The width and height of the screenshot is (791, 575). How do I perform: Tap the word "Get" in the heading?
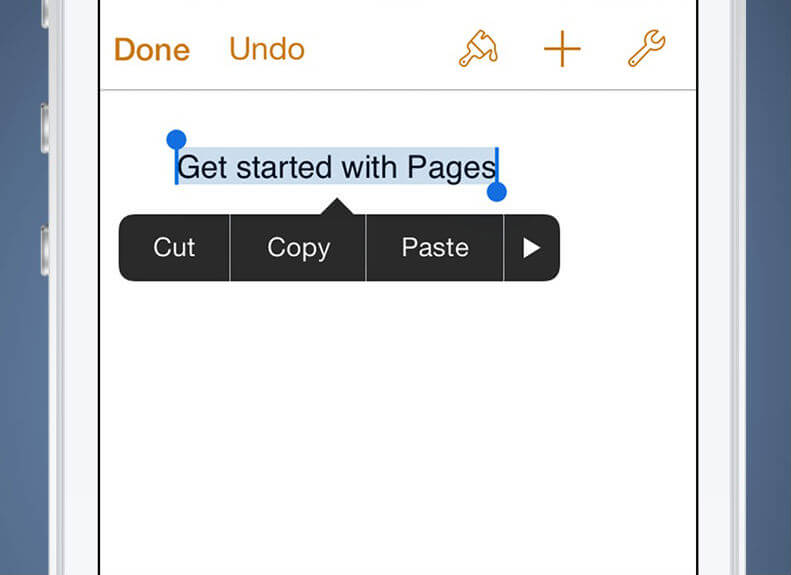[202, 167]
